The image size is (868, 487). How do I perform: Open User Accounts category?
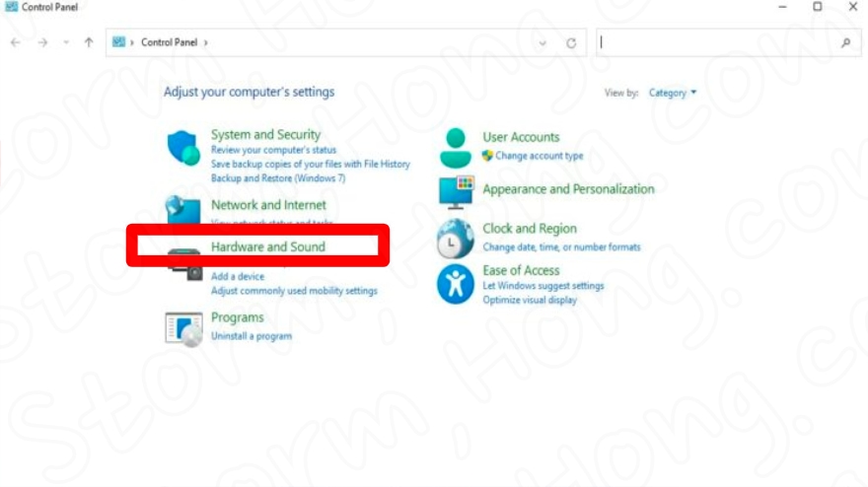521,137
